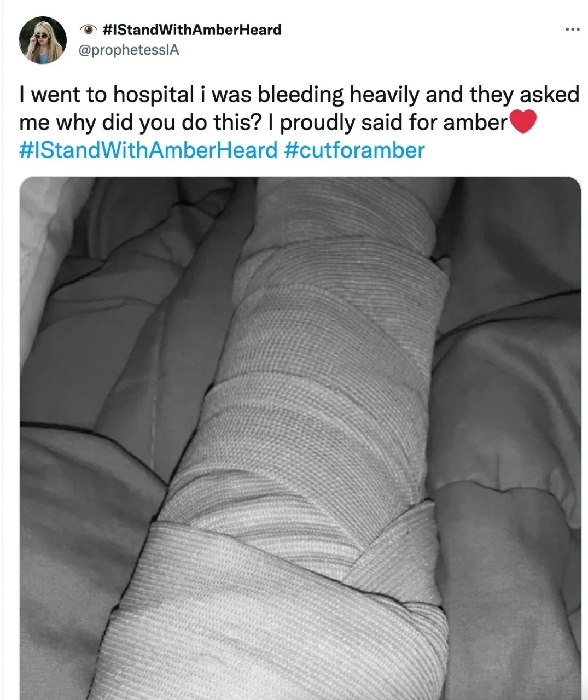Click the red heart emoji after amber
Screen dimensions: 588x700
[x=523, y=122]
